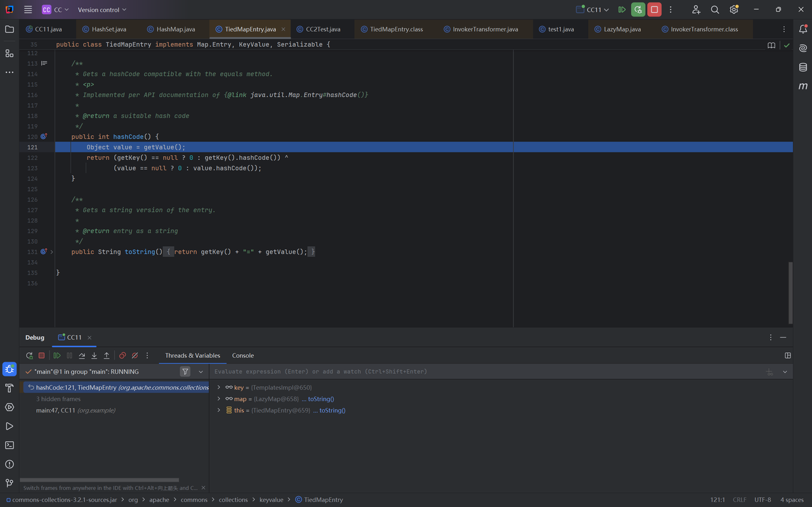Toggle frames filter funnel button
Screen dimensions: 812x507
coord(185,372)
